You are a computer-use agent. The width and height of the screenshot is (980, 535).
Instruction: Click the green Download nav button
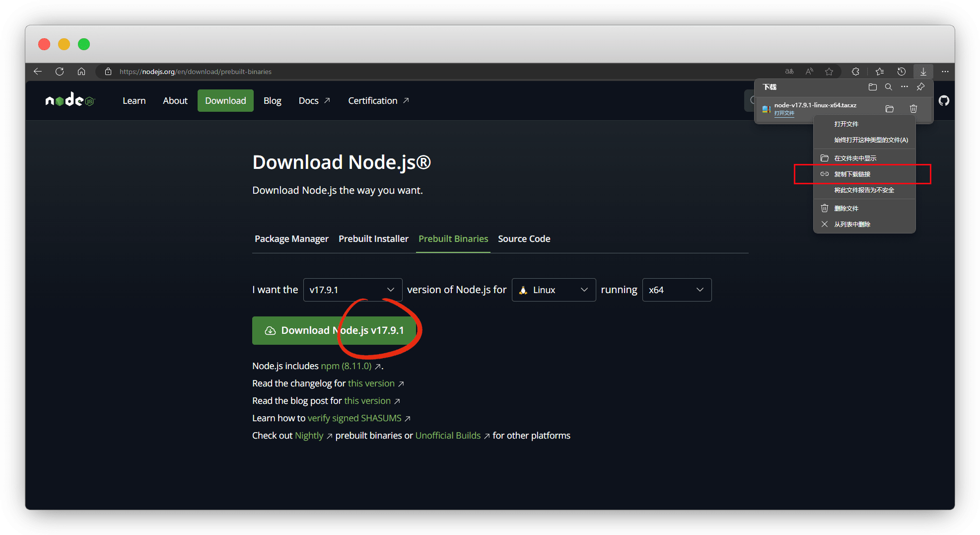[x=225, y=101]
